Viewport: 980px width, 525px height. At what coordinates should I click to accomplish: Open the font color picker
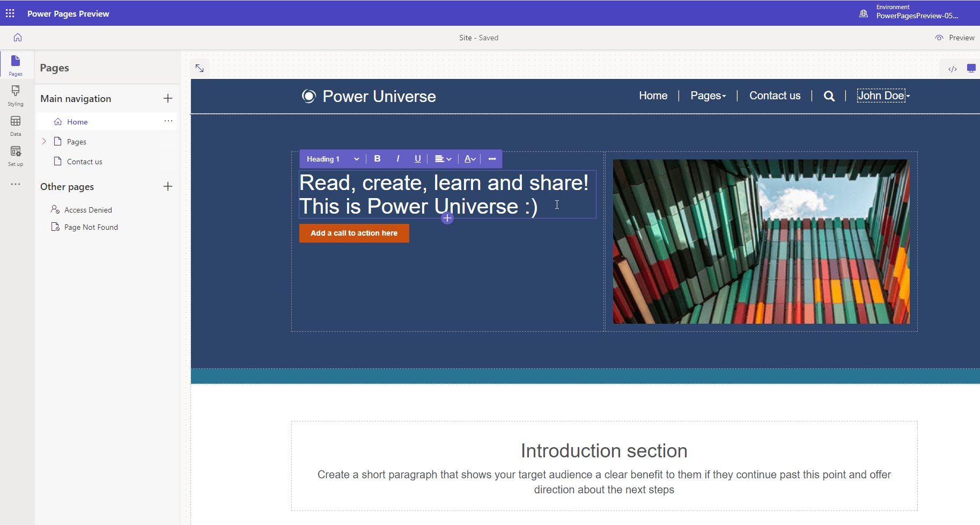[x=470, y=159]
